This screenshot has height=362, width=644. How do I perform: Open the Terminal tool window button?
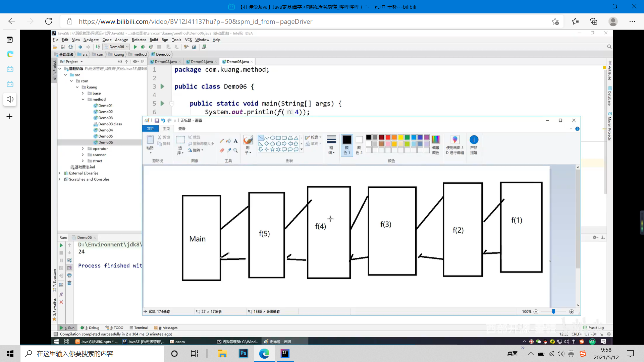(x=139, y=328)
